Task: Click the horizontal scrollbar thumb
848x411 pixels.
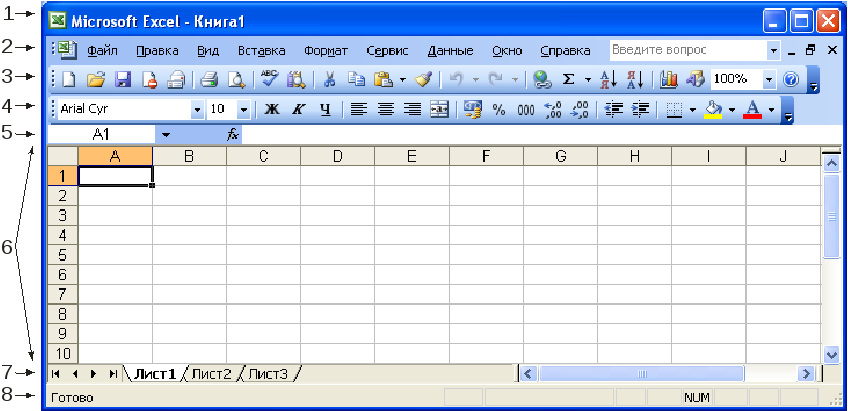Action: point(641,374)
